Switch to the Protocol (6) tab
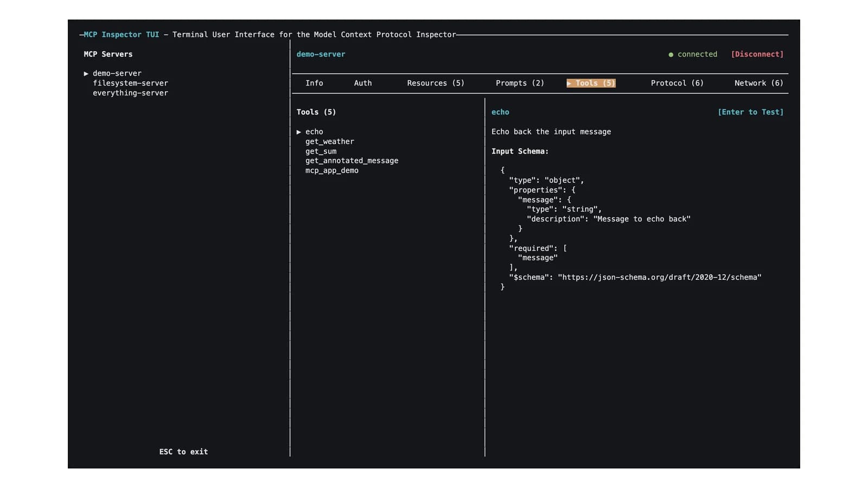 [x=677, y=83]
